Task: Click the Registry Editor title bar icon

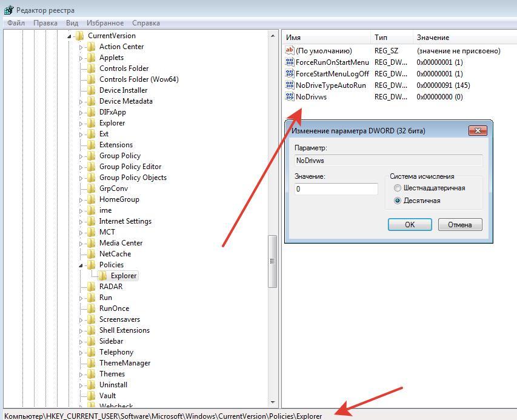Action: coord(9,10)
